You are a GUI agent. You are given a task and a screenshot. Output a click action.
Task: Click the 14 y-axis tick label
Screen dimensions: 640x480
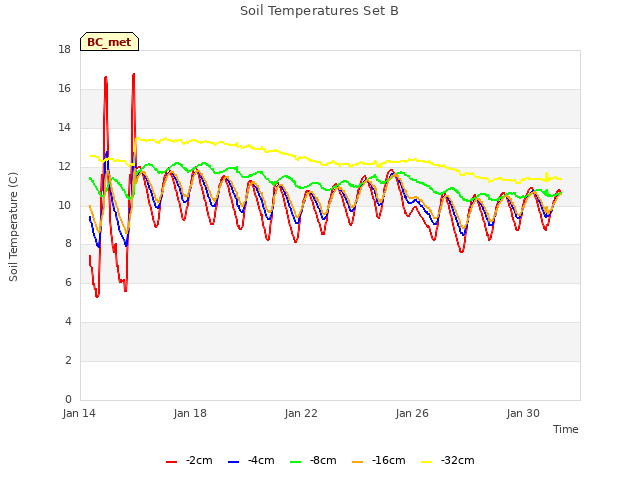[64, 128]
